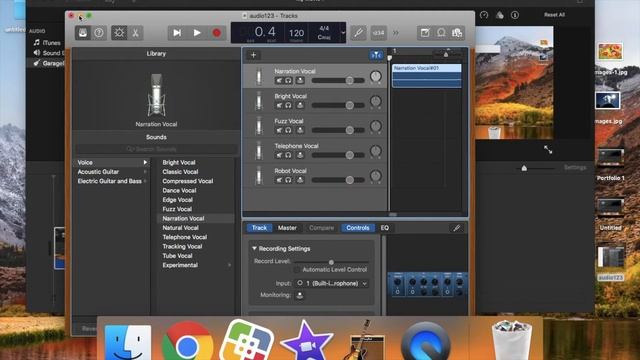Mute the Bright Vocal track
The image size is (640, 360).
click(x=279, y=105)
